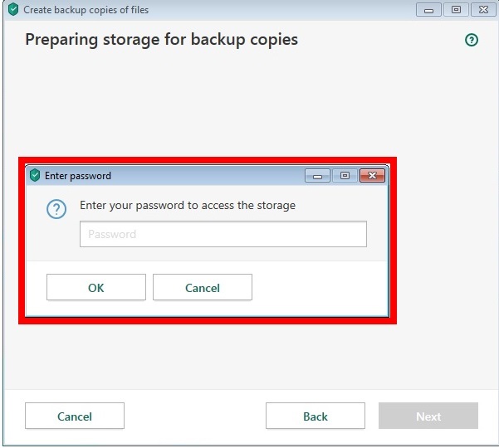Close the Enter password dialog with the red X
This screenshot has height=448, width=499.
(x=372, y=176)
